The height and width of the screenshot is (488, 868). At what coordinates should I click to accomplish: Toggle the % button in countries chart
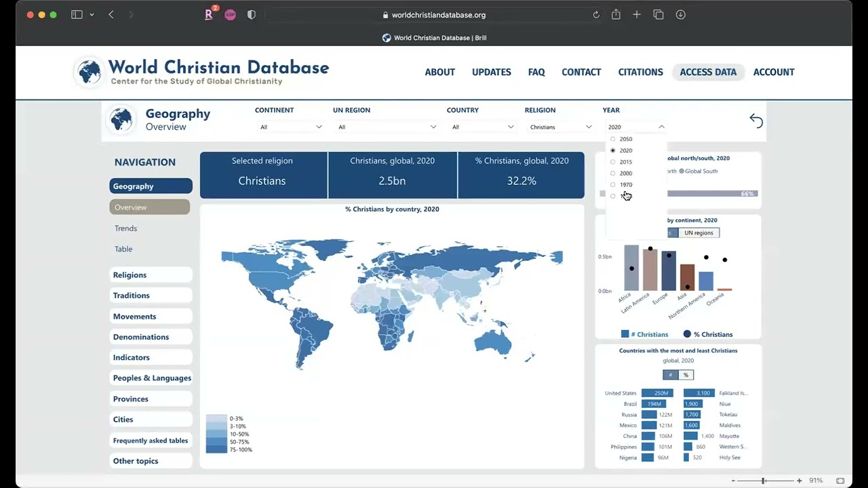click(x=686, y=375)
